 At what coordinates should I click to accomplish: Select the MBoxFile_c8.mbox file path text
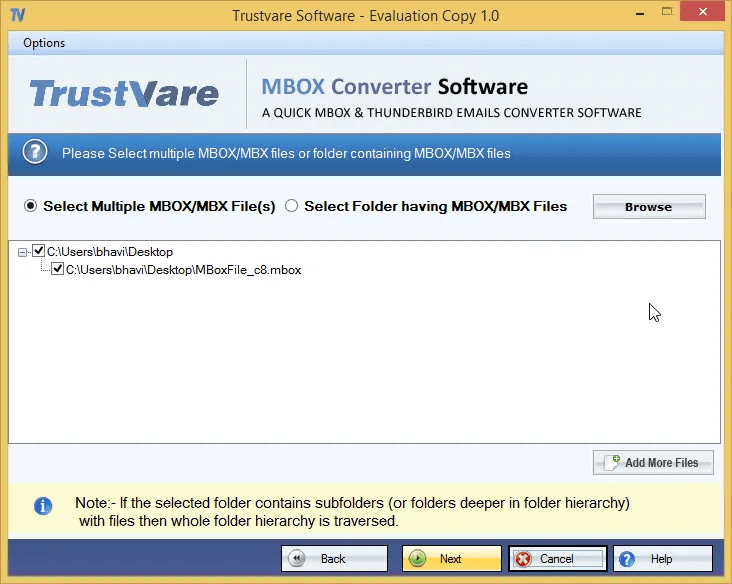click(x=183, y=270)
